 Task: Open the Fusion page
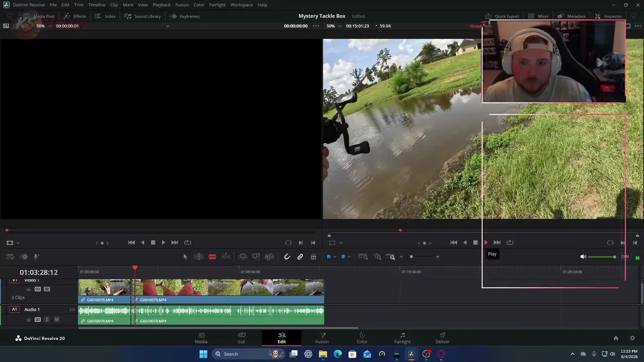[322, 338]
